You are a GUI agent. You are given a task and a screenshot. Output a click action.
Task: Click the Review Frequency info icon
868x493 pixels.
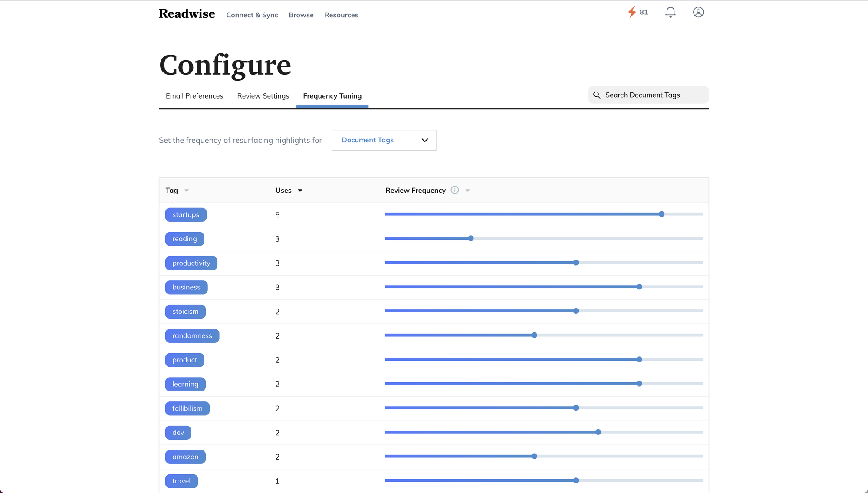point(455,190)
